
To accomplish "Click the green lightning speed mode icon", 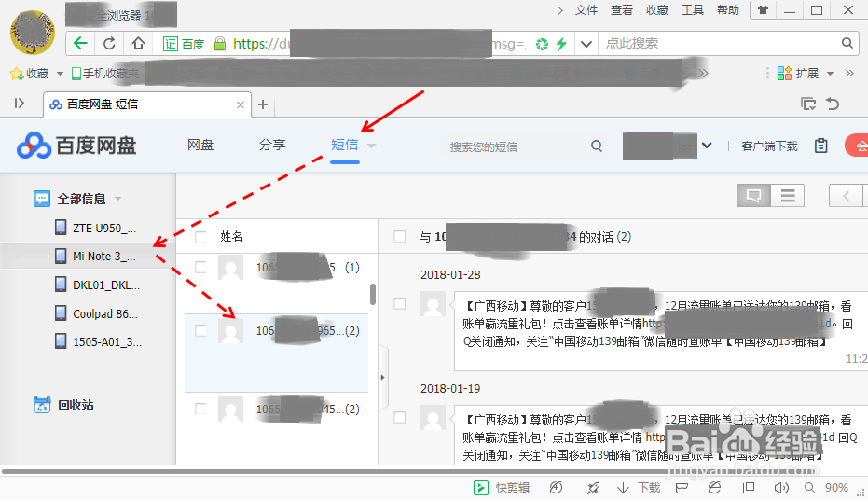I will (562, 44).
